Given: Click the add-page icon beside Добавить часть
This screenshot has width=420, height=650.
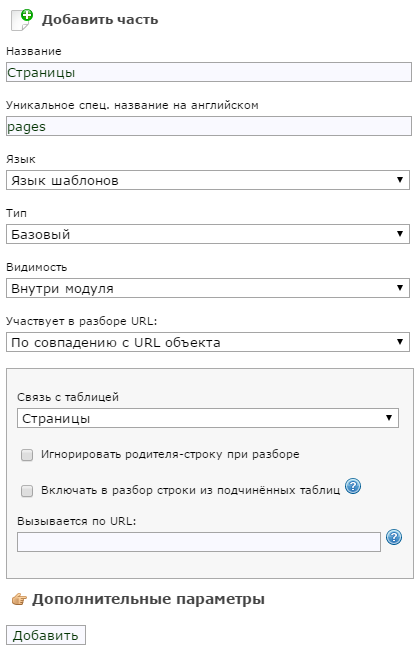Looking at the screenshot, I should [22, 20].
